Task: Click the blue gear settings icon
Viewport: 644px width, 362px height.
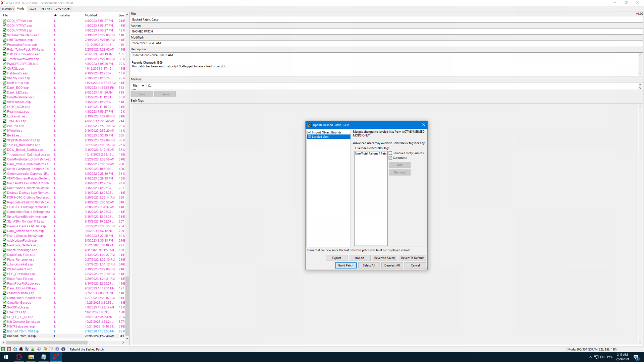Action: (x=57, y=349)
